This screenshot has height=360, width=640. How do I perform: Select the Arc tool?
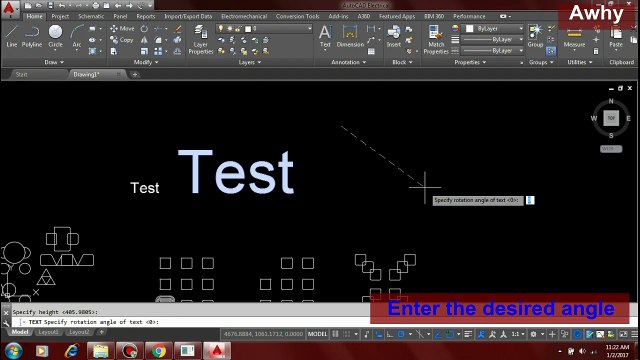[x=77, y=36]
